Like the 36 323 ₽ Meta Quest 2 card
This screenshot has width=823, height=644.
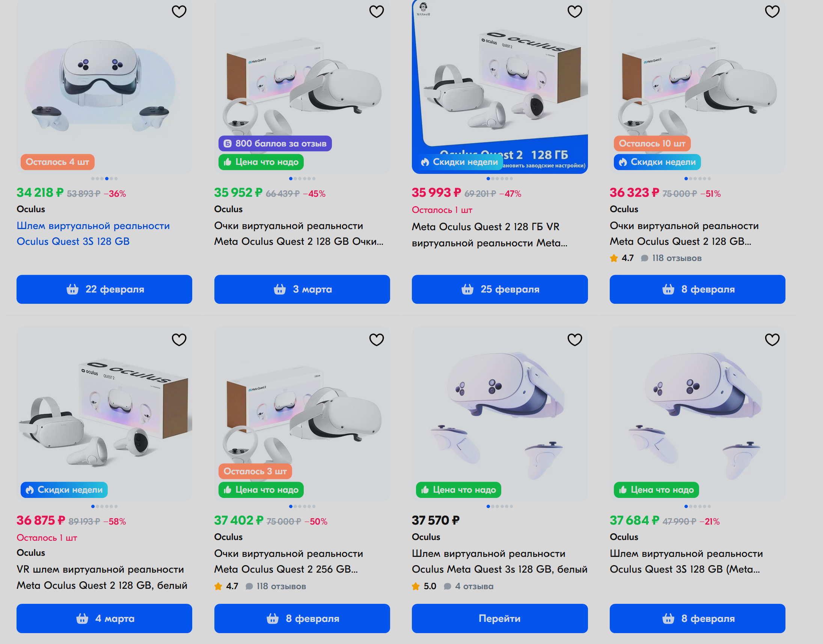pos(772,12)
